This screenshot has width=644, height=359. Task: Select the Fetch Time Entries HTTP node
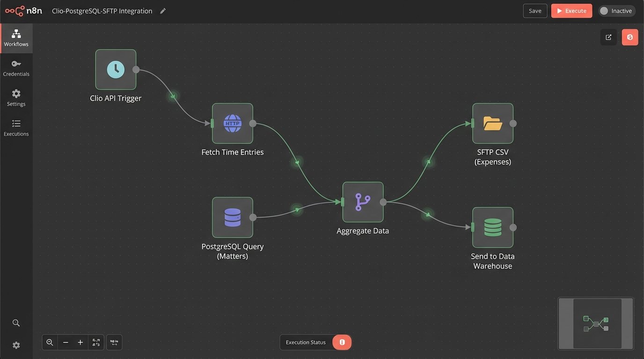point(233,123)
